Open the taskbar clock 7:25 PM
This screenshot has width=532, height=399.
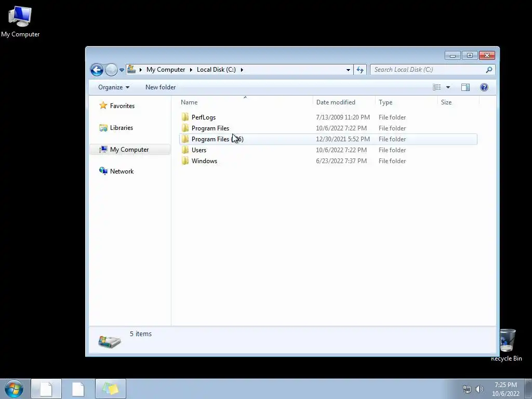tap(506, 389)
